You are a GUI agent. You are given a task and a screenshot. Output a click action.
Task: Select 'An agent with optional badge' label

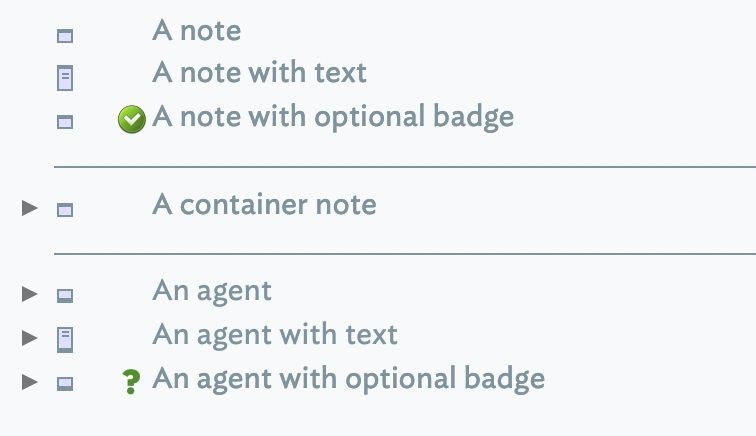tap(348, 379)
